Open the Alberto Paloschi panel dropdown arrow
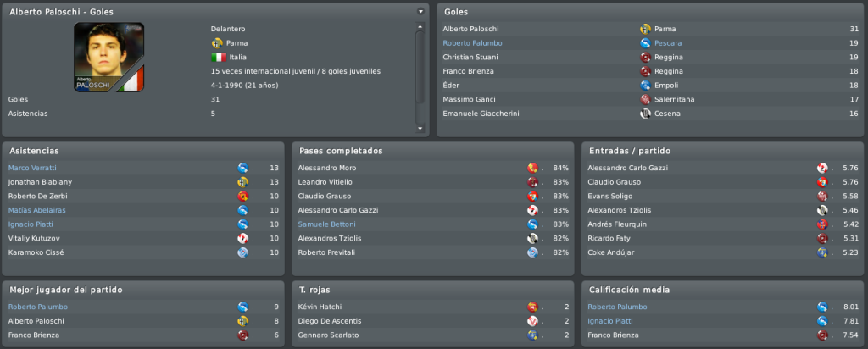This screenshot has height=349, width=868. tap(420, 12)
